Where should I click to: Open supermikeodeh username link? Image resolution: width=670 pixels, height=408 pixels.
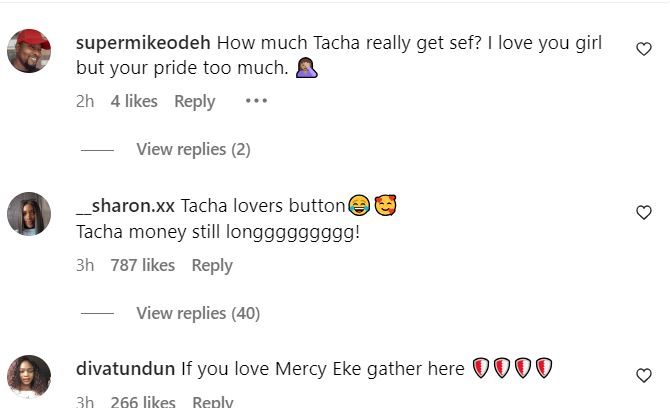click(x=142, y=44)
